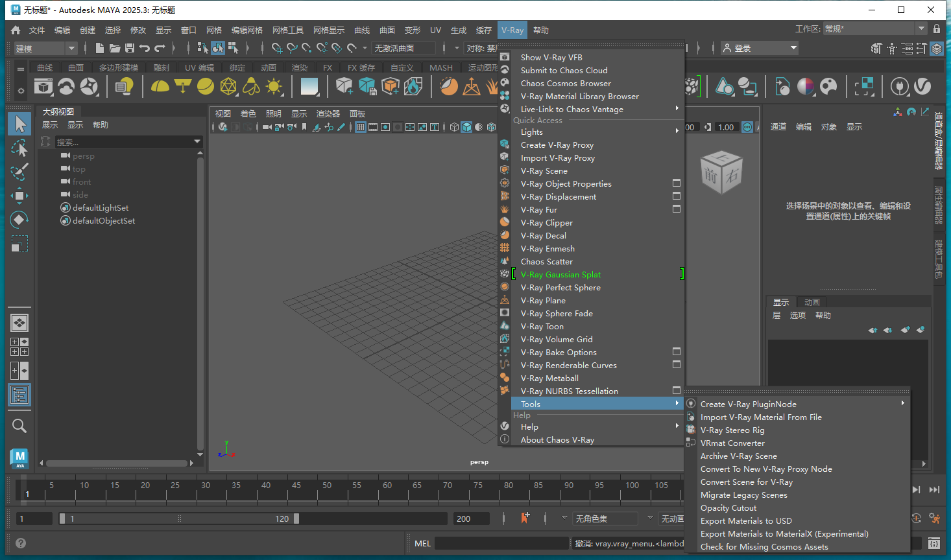Switch to single pane layout icon
Viewport: 951px width, 560px height.
pyautogui.click(x=19, y=323)
